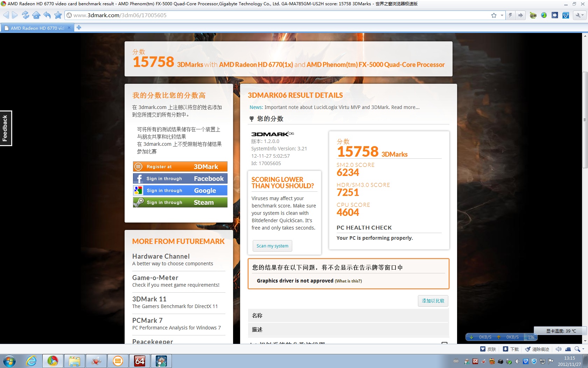Open the Feedback side tab
The image size is (588, 368).
[5, 128]
